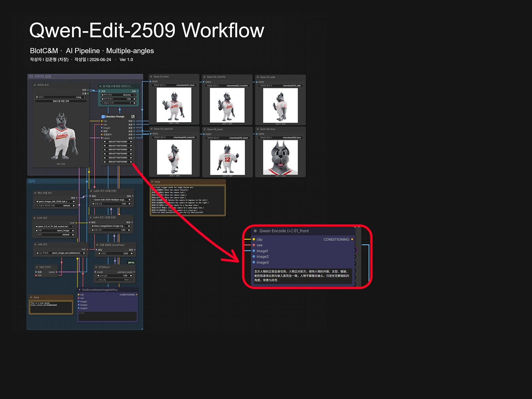Click the Qwen Image Lightning LoRA dropdown
The width and height of the screenshot is (532, 399).
111,226
